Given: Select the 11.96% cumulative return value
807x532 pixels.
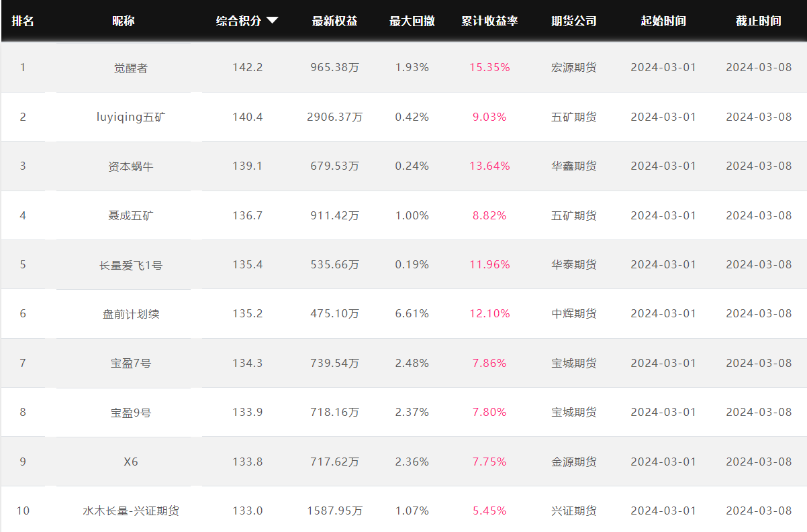Looking at the screenshot, I should coord(489,264).
